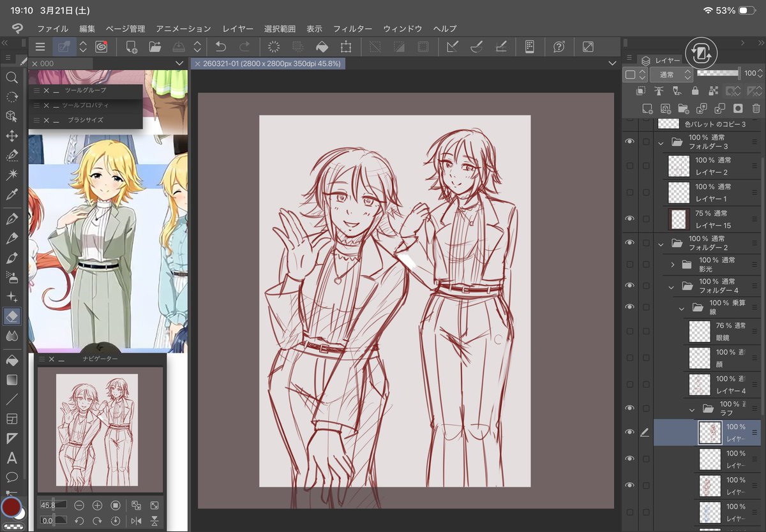
Task: Select the Frame border tool
Action: (11, 419)
